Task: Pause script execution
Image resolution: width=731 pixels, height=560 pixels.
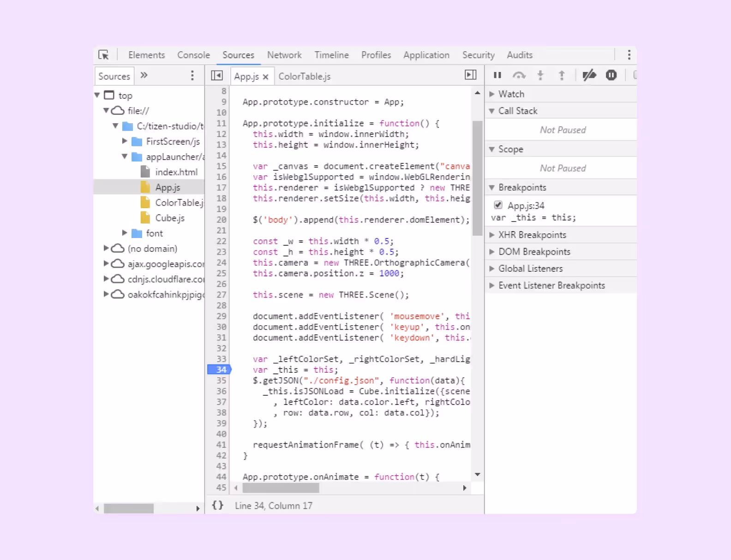Action: 497,75
